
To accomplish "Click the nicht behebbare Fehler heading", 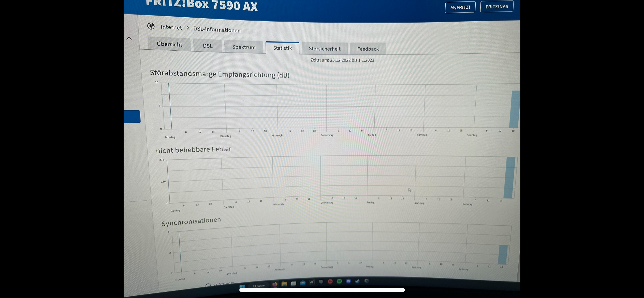I will click(x=194, y=150).
